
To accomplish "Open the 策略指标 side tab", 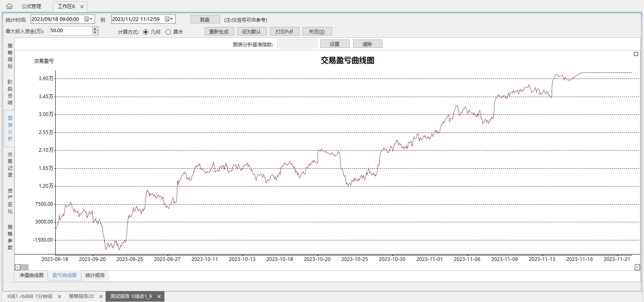I will 10,56.
